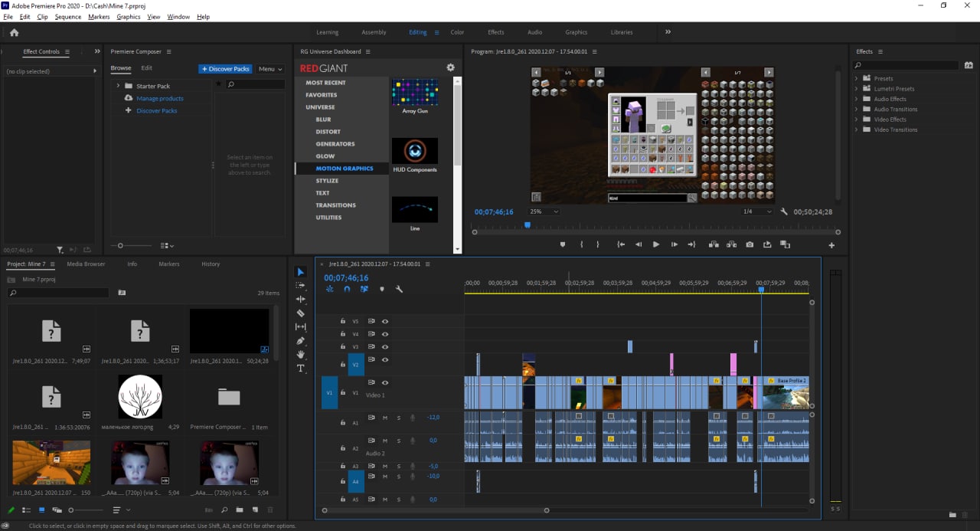Switch to Color workspace
This screenshot has height=531, width=980.
coord(457,32)
